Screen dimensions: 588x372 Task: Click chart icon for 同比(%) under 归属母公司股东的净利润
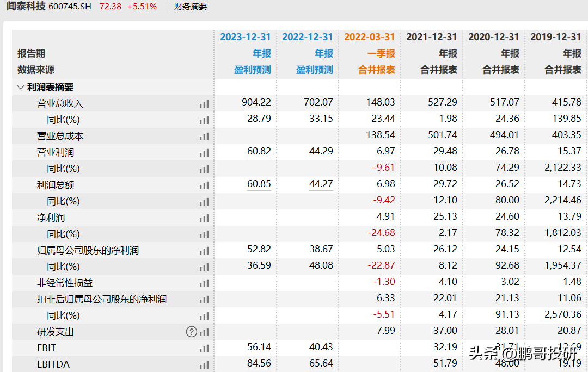pos(204,266)
